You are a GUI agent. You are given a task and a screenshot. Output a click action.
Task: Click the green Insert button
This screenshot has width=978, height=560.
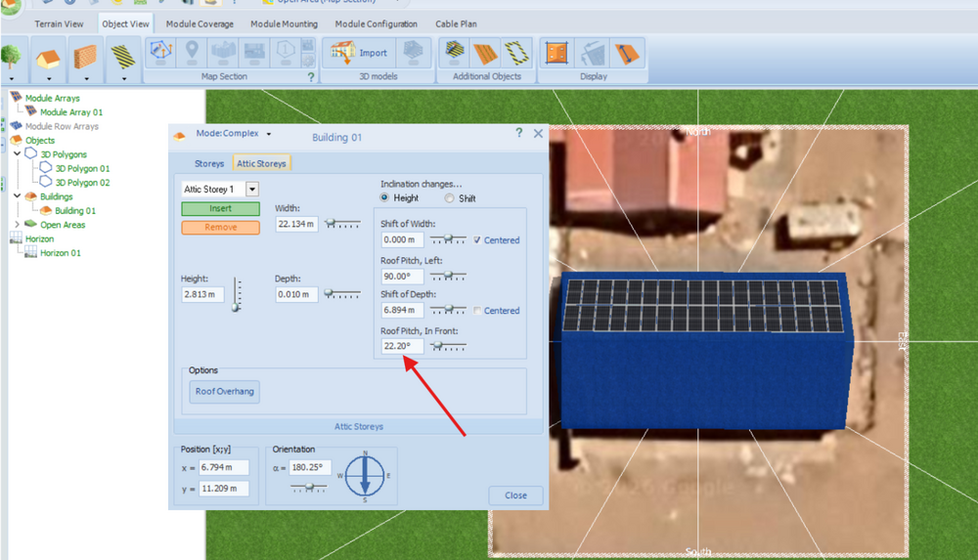(x=220, y=208)
